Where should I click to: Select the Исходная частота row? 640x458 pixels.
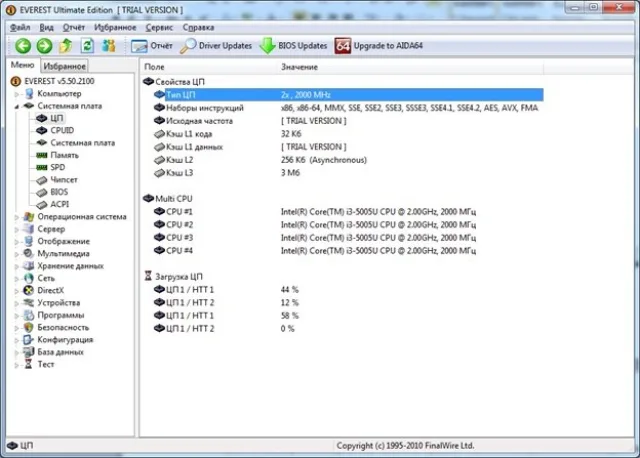pos(348,121)
